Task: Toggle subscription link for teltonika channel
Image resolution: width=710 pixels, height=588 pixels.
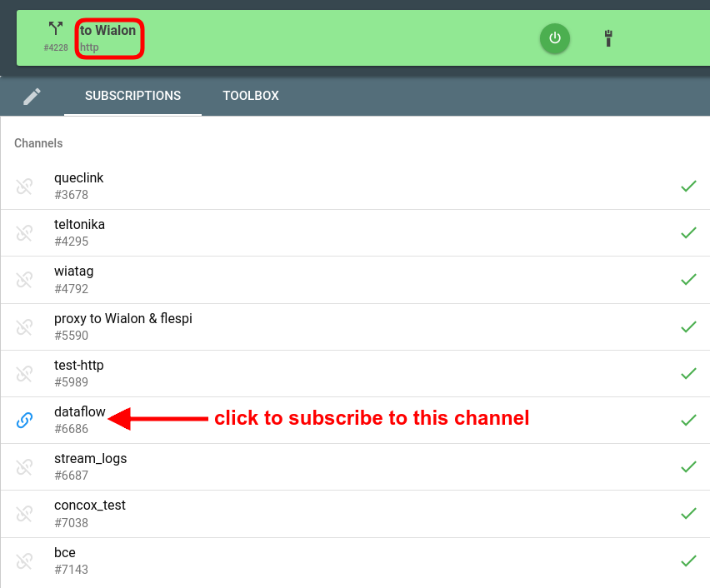Action: coord(24,232)
